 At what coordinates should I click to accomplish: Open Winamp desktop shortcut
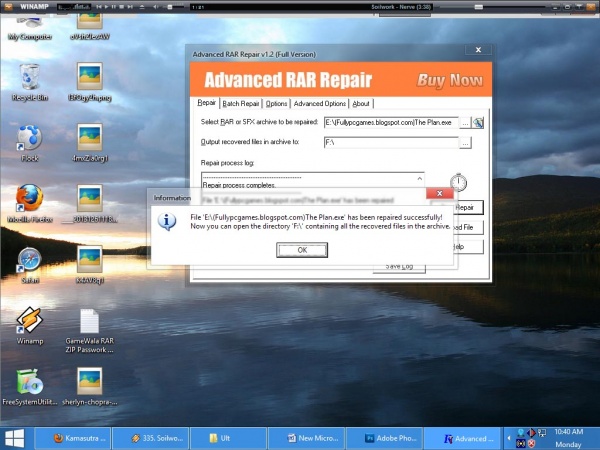tap(30, 326)
